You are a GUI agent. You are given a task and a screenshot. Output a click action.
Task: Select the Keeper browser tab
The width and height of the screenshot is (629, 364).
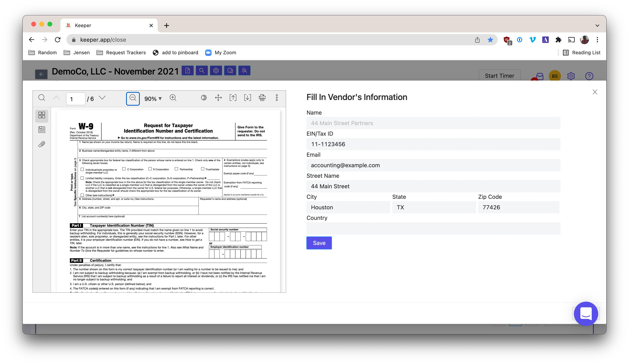pos(109,26)
